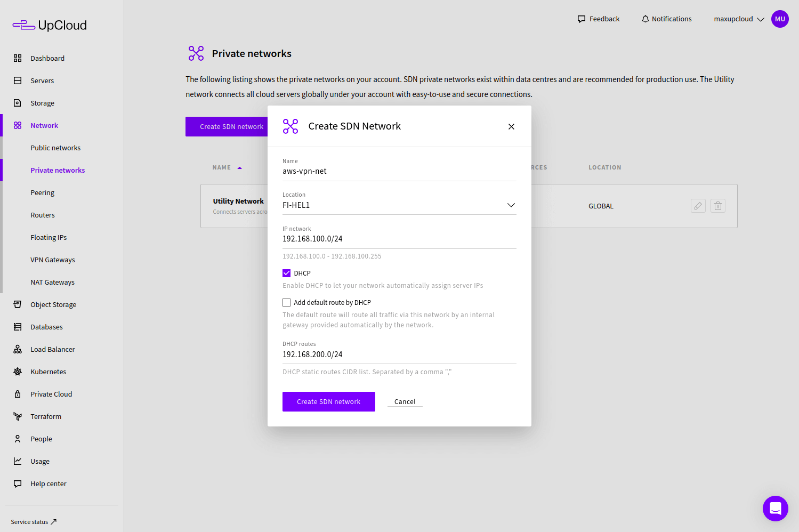Uncheck the DHCP checkbox
This screenshot has height=532, width=799.
(x=287, y=273)
